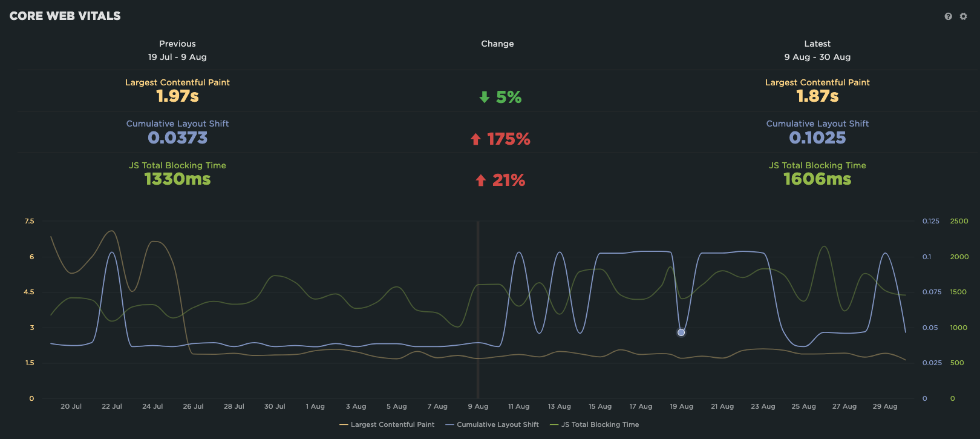The image size is (980, 439).
Task: Open the widget settings gear
Action: pos(963,16)
